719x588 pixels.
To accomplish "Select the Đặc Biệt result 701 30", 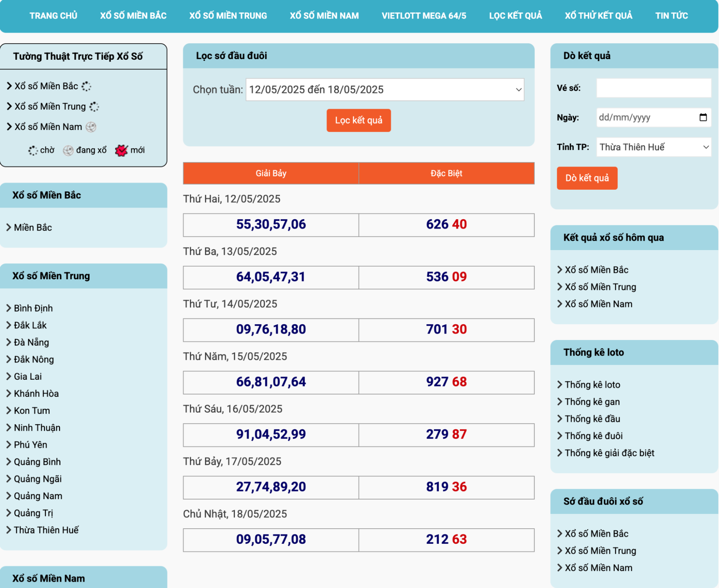I will tap(446, 330).
